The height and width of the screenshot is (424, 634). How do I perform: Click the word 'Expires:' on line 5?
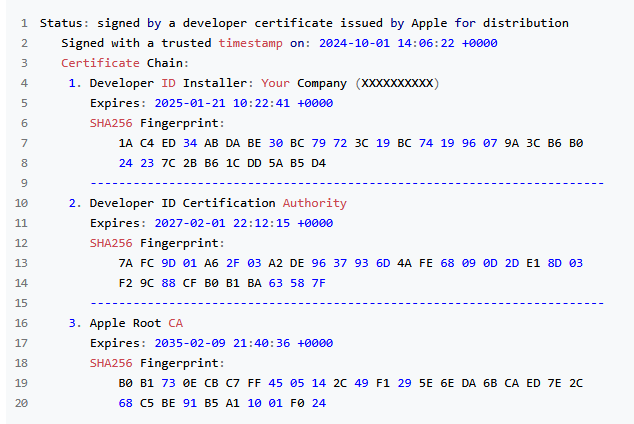point(118,103)
